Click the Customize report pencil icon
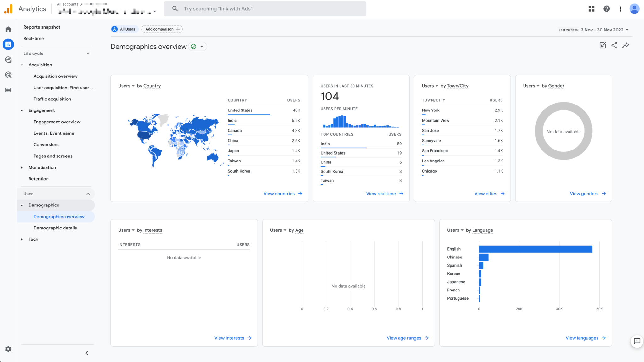Image resolution: width=644 pixels, height=362 pixels. [602, 45]
